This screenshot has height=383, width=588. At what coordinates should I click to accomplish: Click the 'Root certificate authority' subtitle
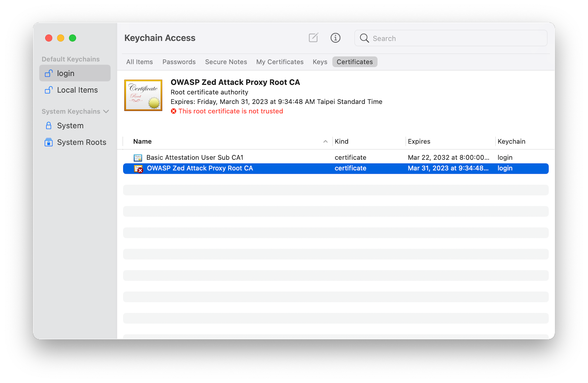click(x=209, y=92)
